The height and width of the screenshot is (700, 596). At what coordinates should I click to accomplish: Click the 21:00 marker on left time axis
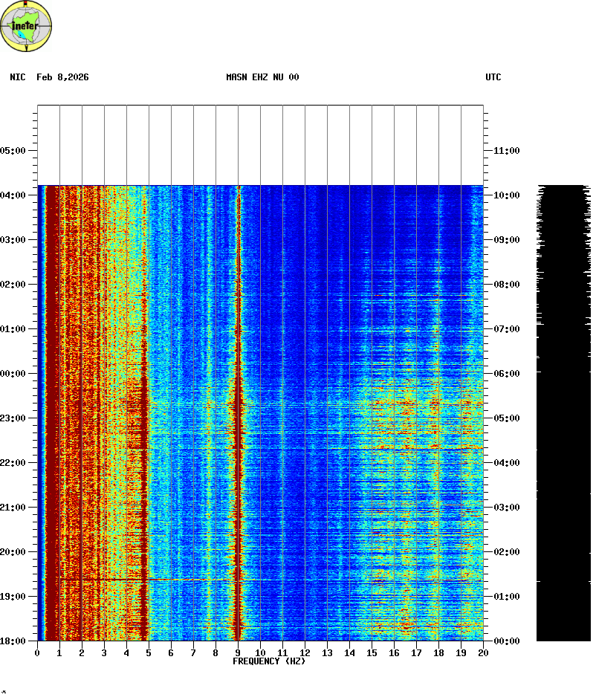pos(13,507)
